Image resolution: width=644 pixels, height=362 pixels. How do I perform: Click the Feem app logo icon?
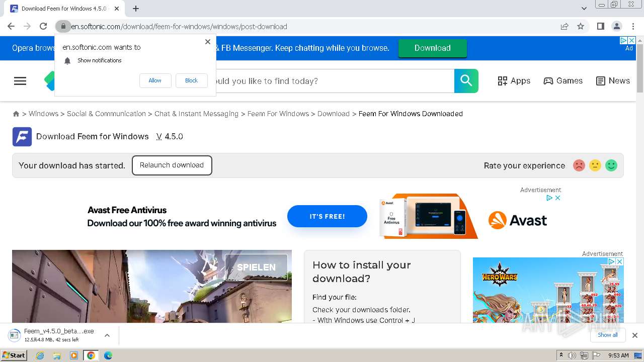point(22,137)
